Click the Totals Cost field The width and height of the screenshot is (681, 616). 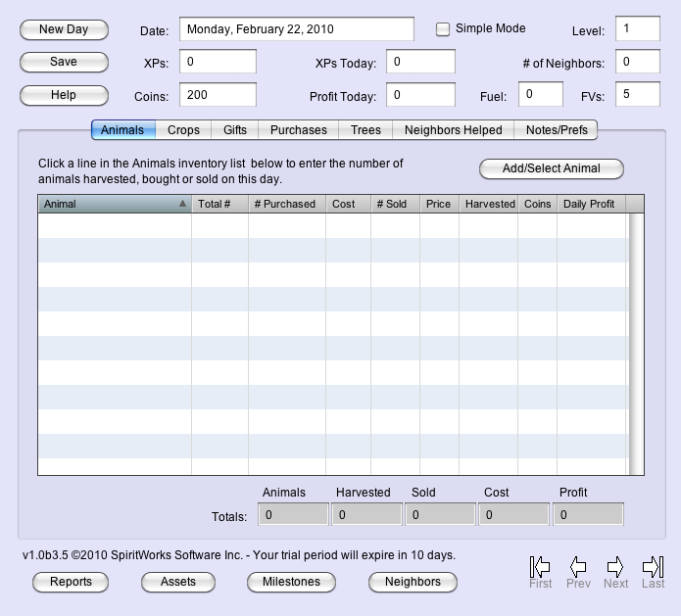513,514
